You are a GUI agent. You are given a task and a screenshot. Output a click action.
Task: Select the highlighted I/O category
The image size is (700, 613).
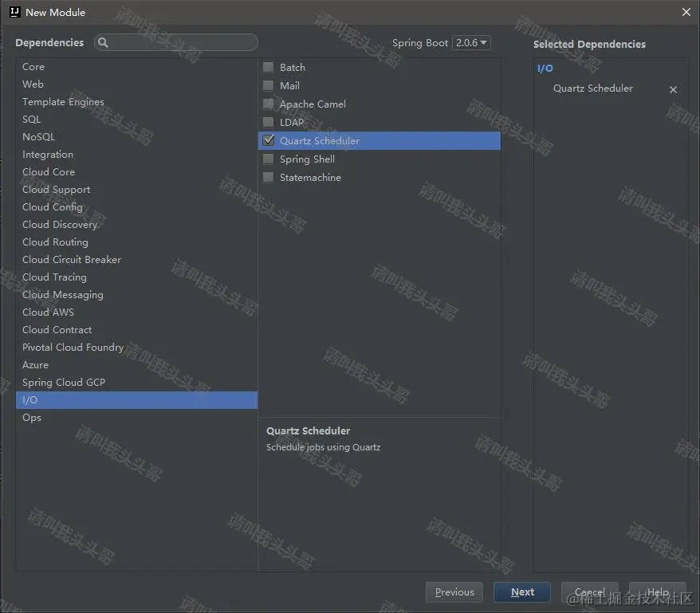(x=136, y=400)
